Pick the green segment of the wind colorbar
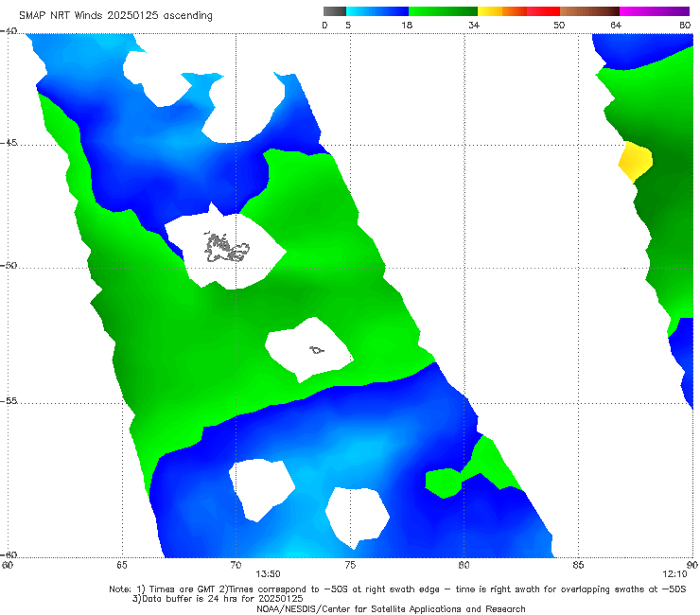The image size is (700, 615). [x=443, y=11]
